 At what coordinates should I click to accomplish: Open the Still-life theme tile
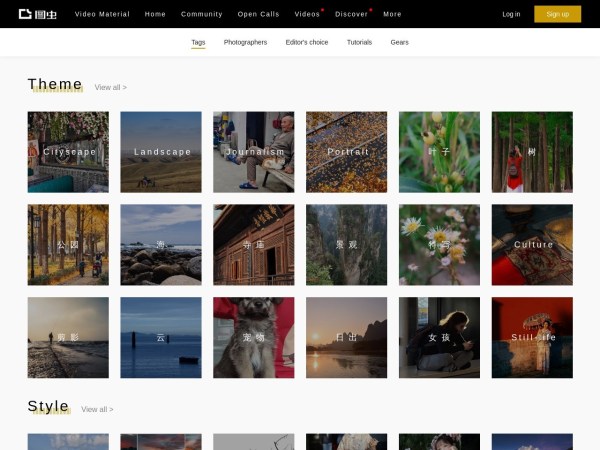pyautogui.click(x=532, y=338)
